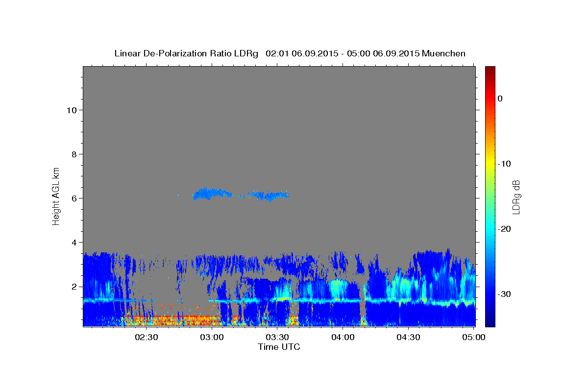Click the colorbar tick label -30
588x392 pixels.
505,294
